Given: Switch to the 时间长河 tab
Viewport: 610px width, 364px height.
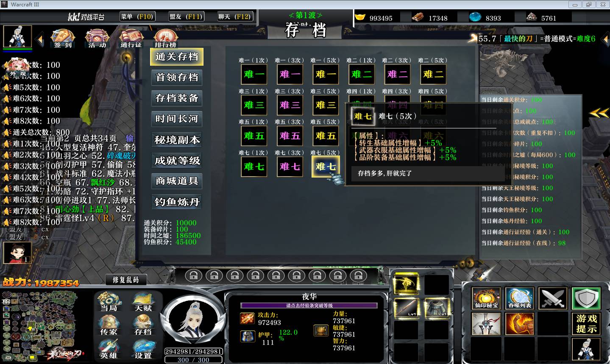Looking at the screenshot, I should point(177,119).
